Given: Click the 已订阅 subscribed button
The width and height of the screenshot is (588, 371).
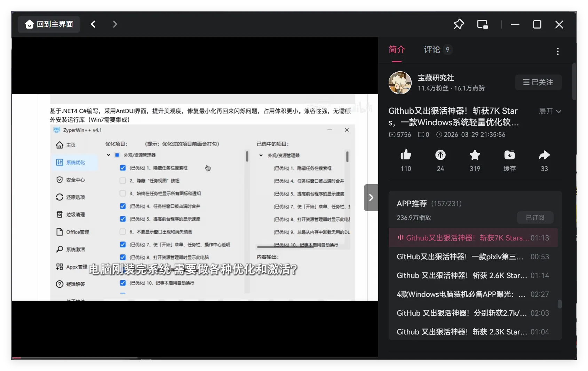Looking at the screenshot, I should (535, 218).
